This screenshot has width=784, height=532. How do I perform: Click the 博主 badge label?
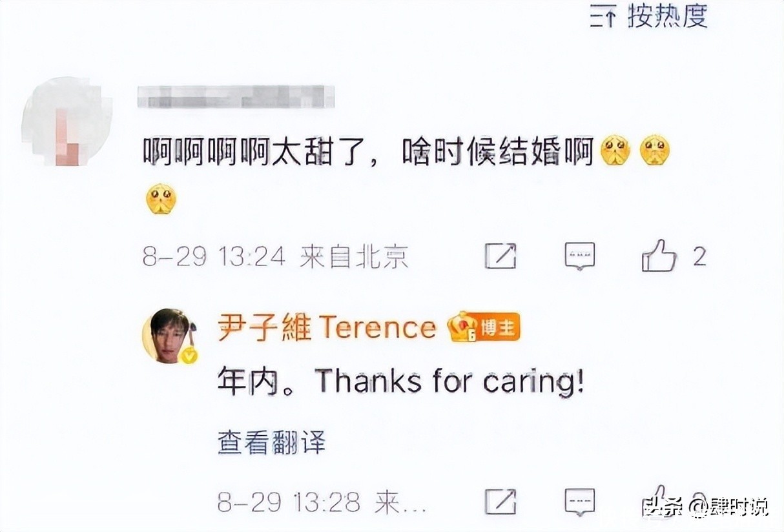[x=499, y=329]
